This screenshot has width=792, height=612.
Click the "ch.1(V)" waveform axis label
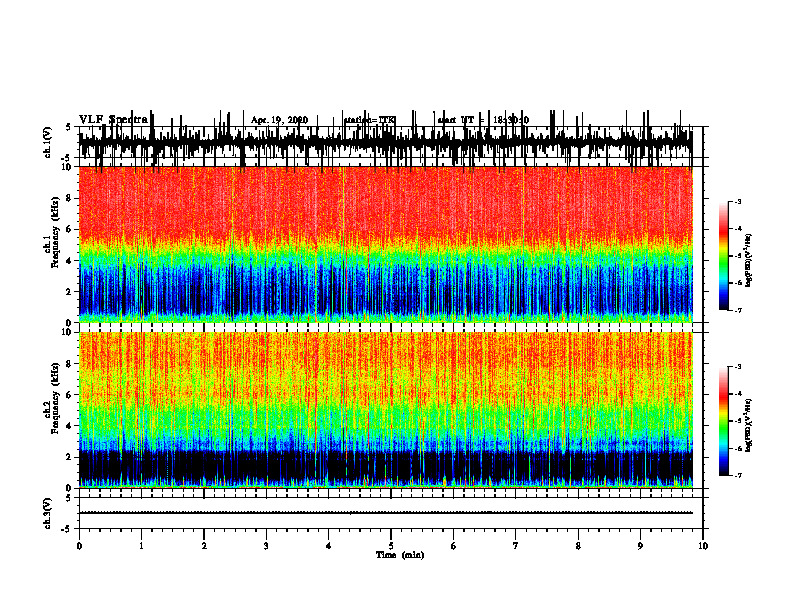[x=48, y=142]
